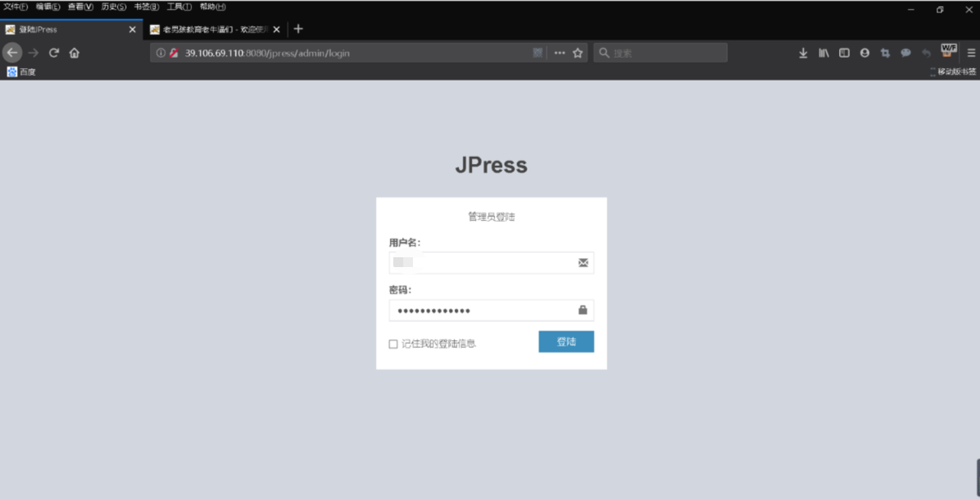
Task: Open the browser home page icon
Action: [x=74, y=52]
